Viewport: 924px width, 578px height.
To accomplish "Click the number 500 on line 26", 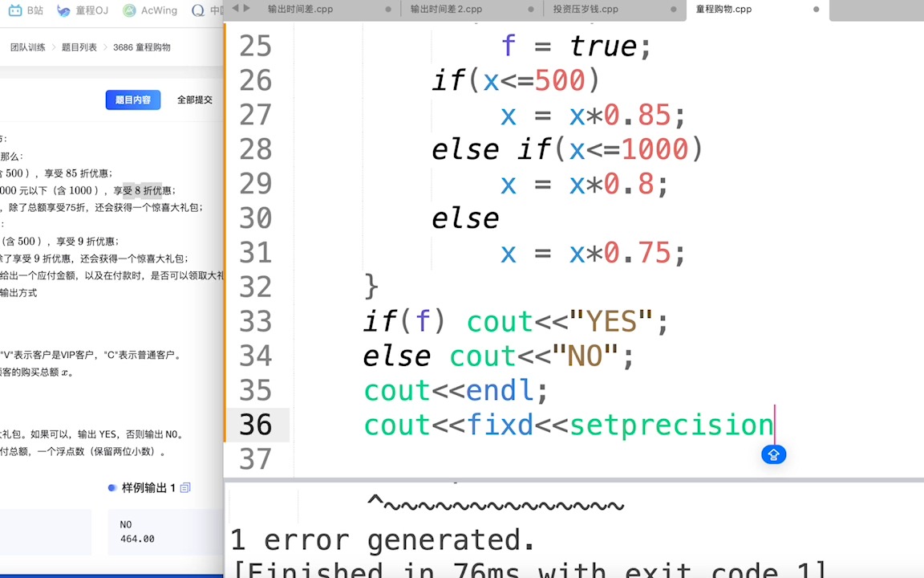I will pyautogui.click(x=560, y=80).
